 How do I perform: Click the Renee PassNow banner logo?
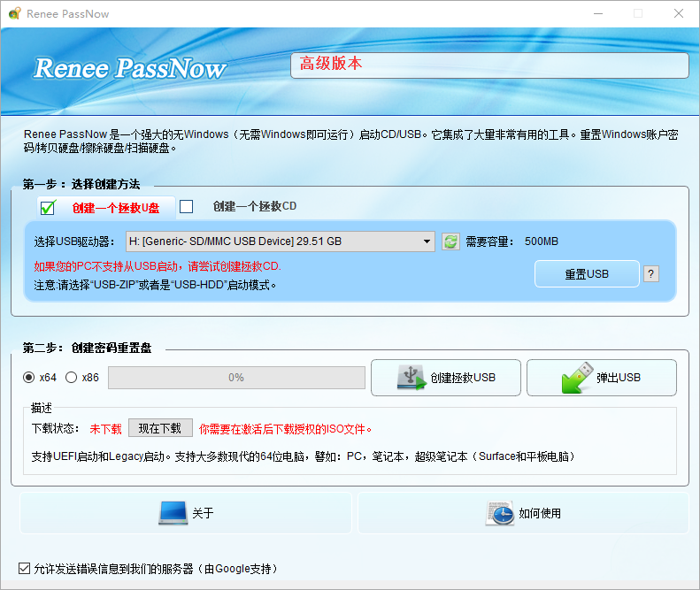[130, 68]
